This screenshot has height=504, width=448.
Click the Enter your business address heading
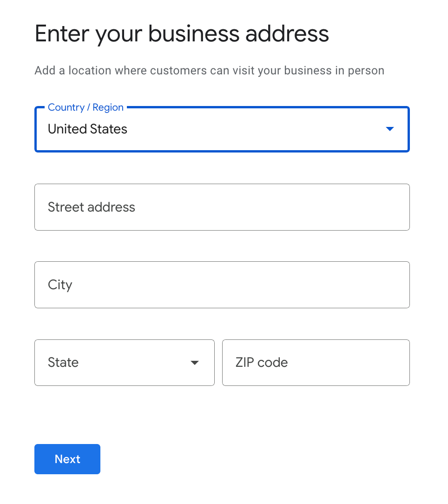coord(182,33)
